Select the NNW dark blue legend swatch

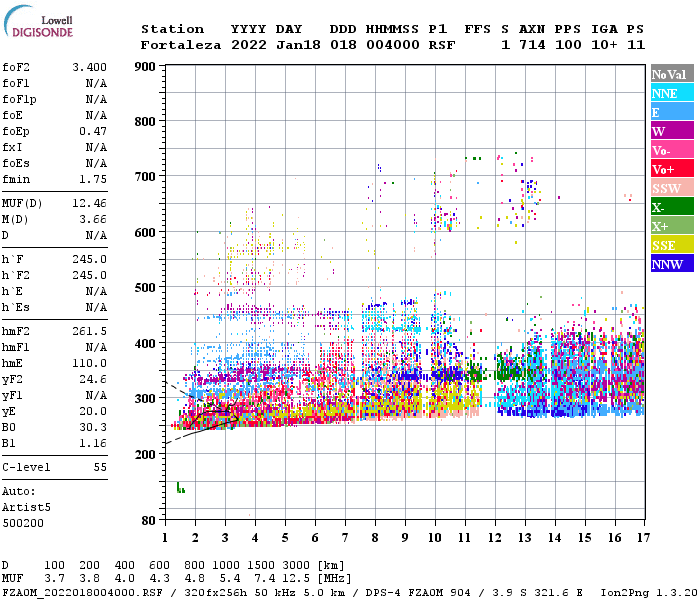tap(672, 263)
